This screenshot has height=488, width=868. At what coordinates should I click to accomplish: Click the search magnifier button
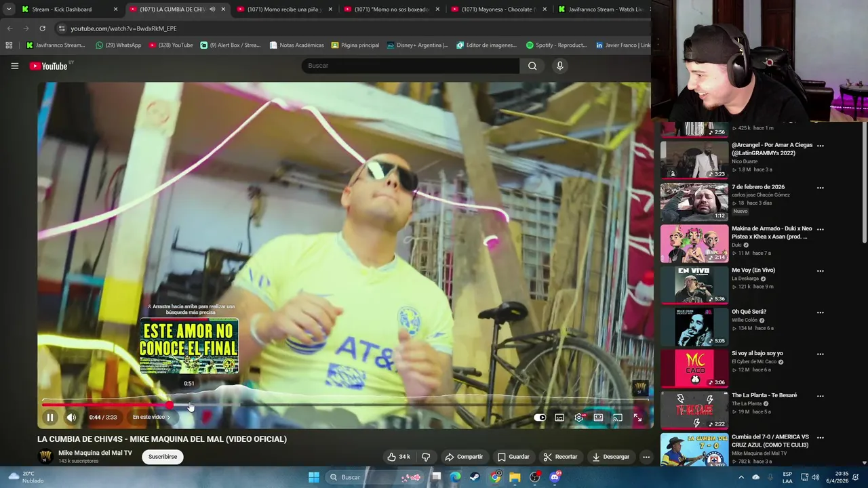[532, 66]
